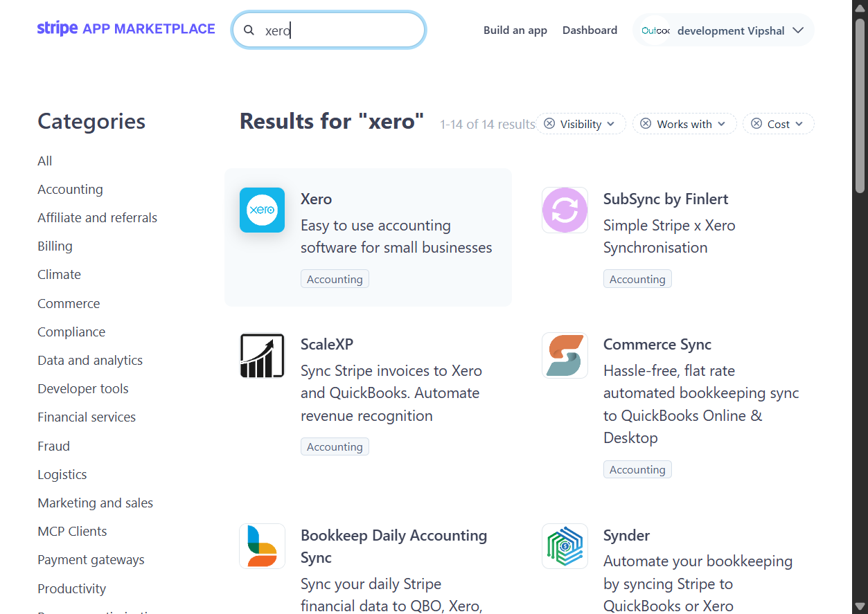Focus the search field containing xero

329,30
